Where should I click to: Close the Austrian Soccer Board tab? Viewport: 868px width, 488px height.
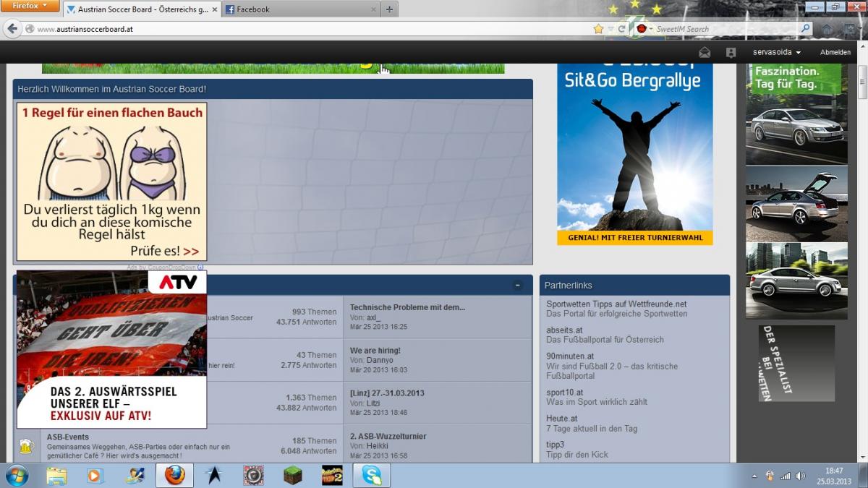[215, 9]
